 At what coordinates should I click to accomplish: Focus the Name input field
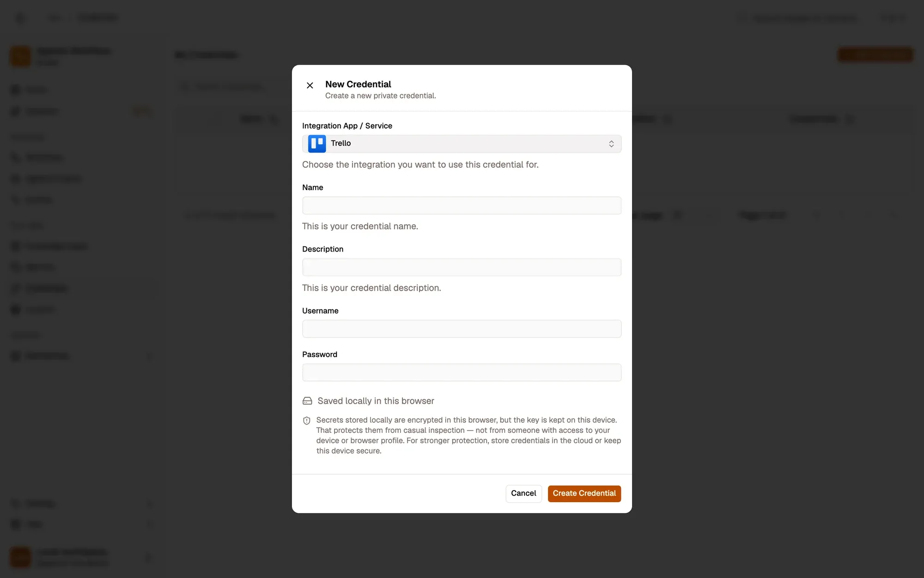[462, 205]
